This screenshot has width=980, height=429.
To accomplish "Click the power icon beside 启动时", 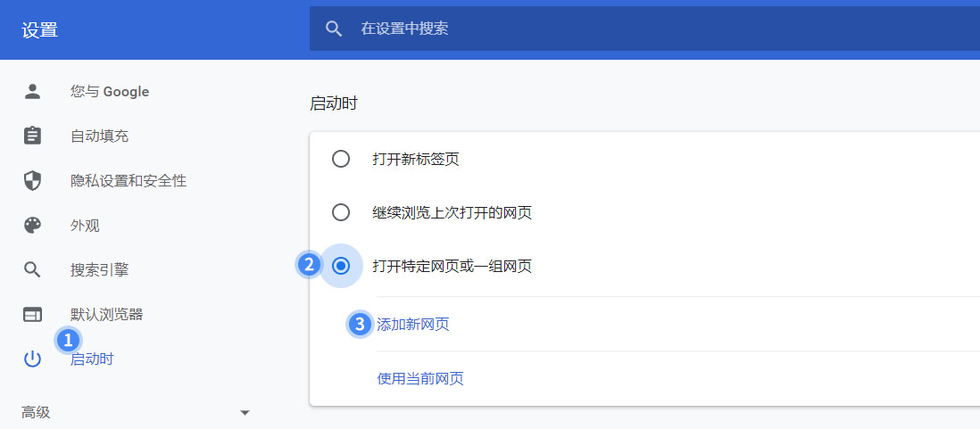I will (x=32, y=359).
